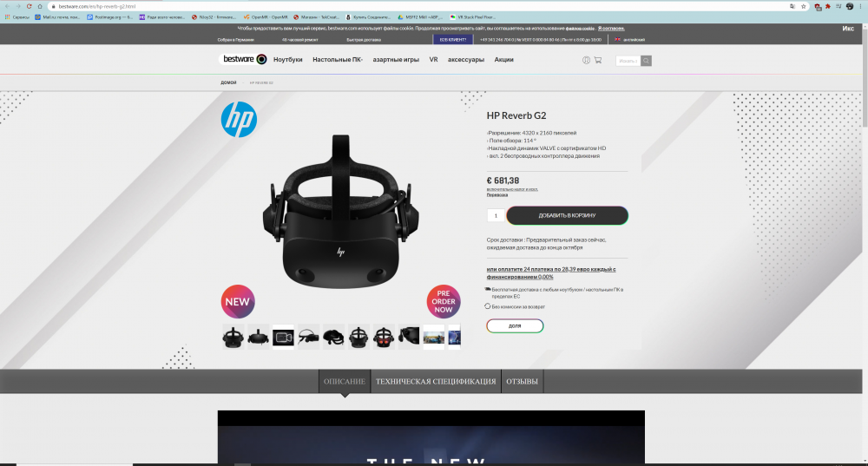Screen dimensions: 868x466
Task: Click the bestware logo
Action: coord(245,59)
